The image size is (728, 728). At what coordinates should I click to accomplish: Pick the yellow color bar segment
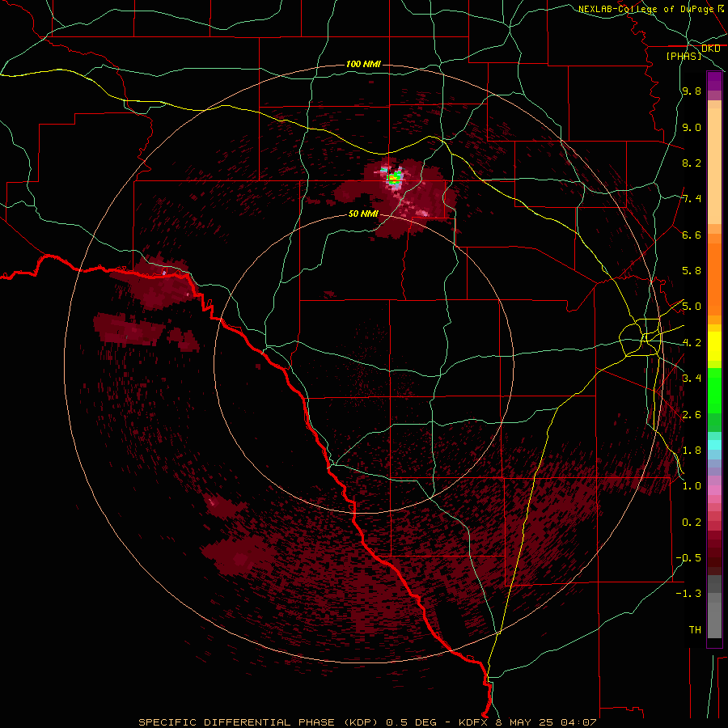[714, 346]
